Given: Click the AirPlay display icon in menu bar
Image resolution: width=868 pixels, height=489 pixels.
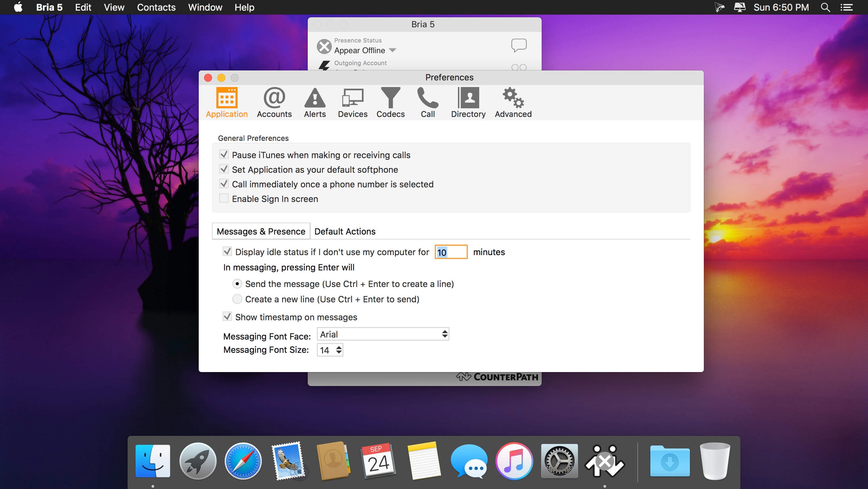Looking at the screenshot, I should [x=739, y=7].
